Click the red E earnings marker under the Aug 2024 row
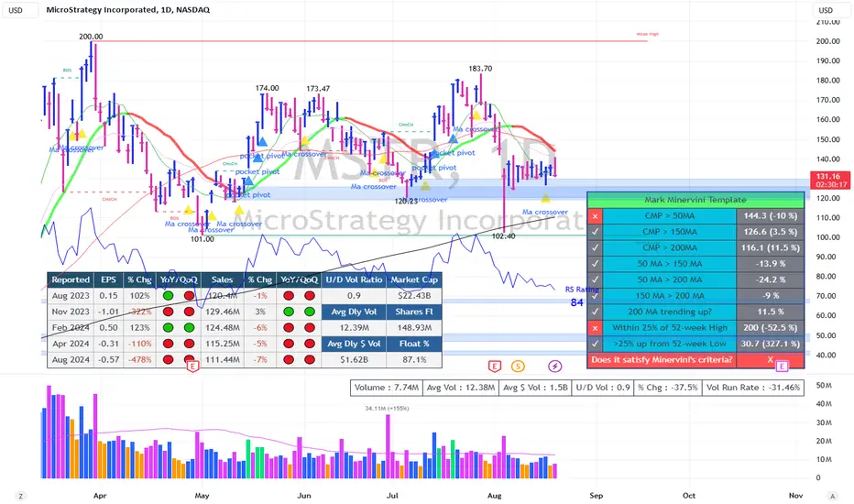The height and width of the screenshot is (504, 854). click(192, 367)
